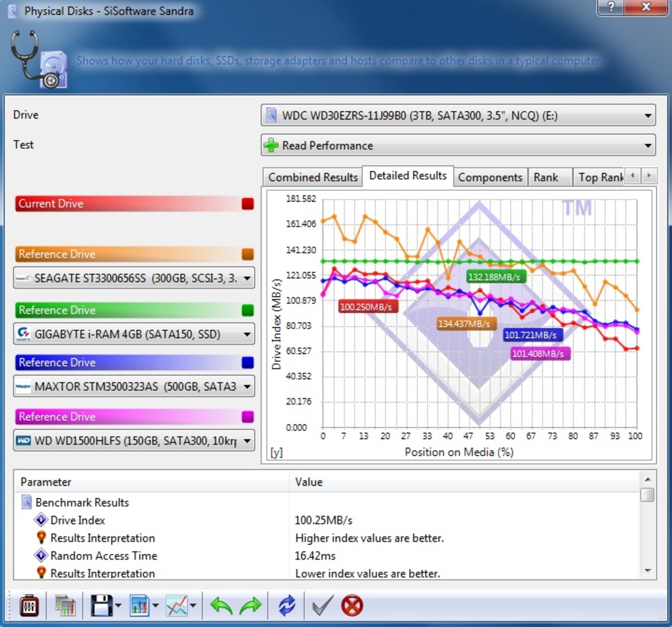Click the 'Lower index values are better.' text
Image resolution: width=672 pixels, height=627 pixels.
pyautogui.click(x=368, y=574)
